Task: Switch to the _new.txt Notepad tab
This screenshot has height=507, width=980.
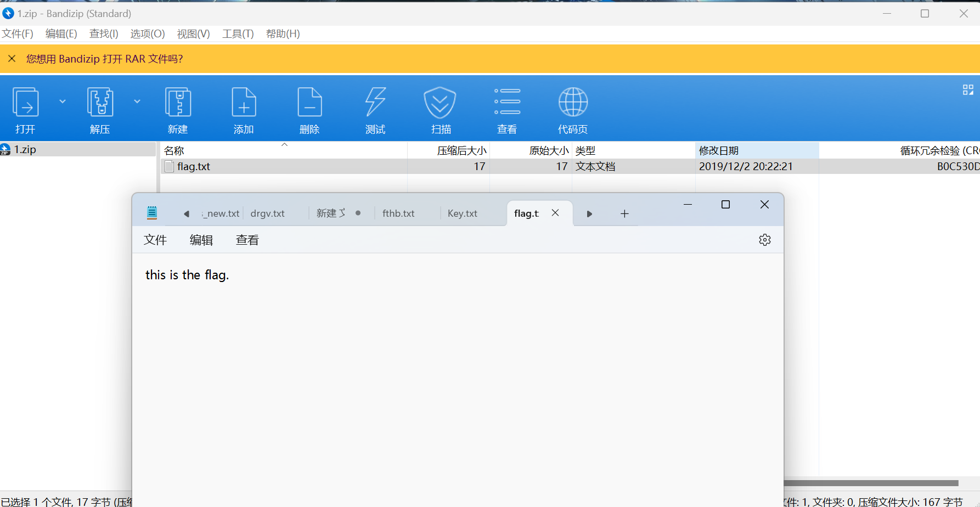Action: 221,213
